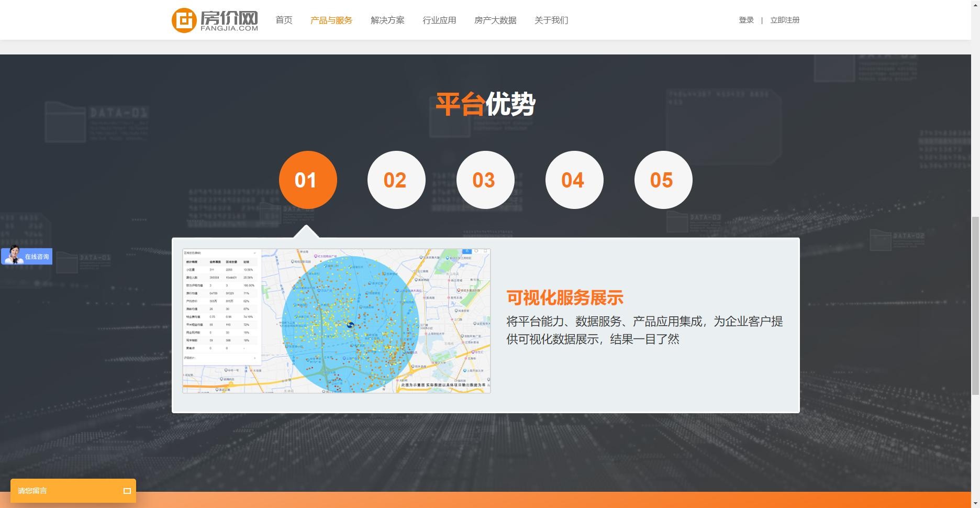Open the 解决方案 navigation menu

click(x=387, y=20)
